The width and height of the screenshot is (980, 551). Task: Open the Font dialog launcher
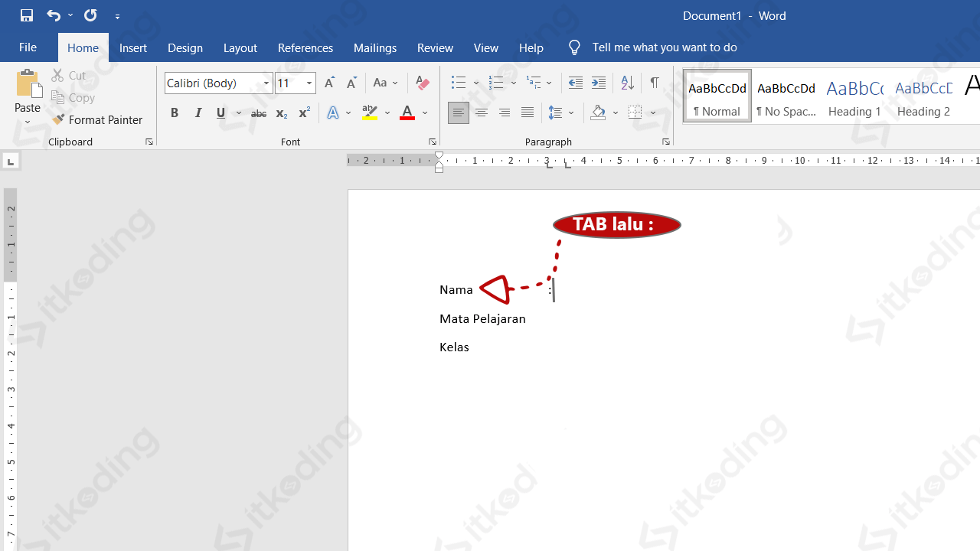click(x=433, y=142)
